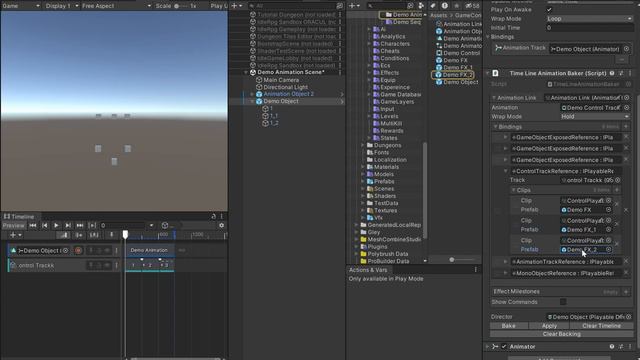Toggle Timeline mix edit mode icon

pos(63,235)
